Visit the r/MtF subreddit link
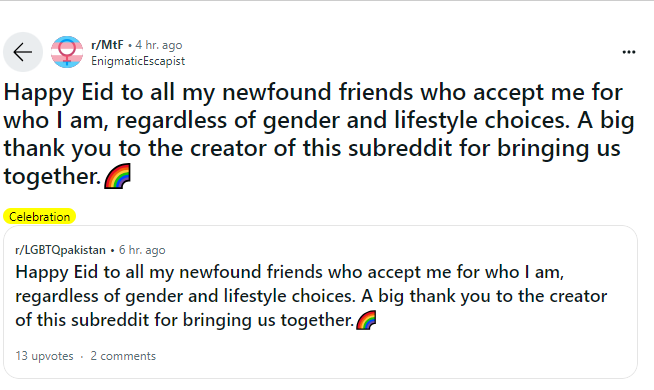 point(107,45)
